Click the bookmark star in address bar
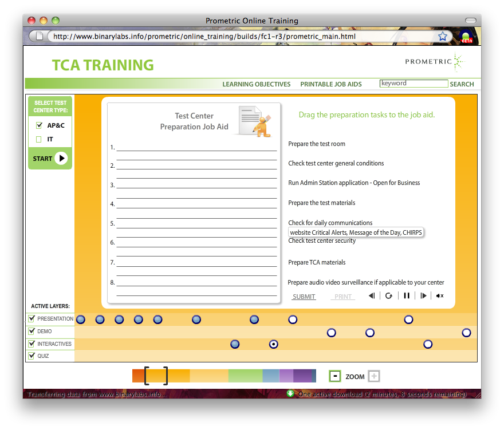The height and width of the screenshot is (430, 504). click(x=443, y=36)
